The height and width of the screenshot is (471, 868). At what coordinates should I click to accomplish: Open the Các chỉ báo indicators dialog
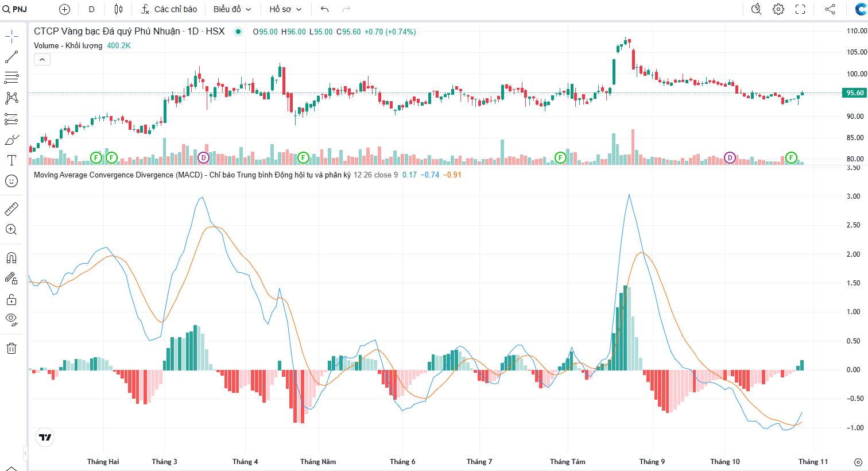pyautogui.click(x=169, y=9)
